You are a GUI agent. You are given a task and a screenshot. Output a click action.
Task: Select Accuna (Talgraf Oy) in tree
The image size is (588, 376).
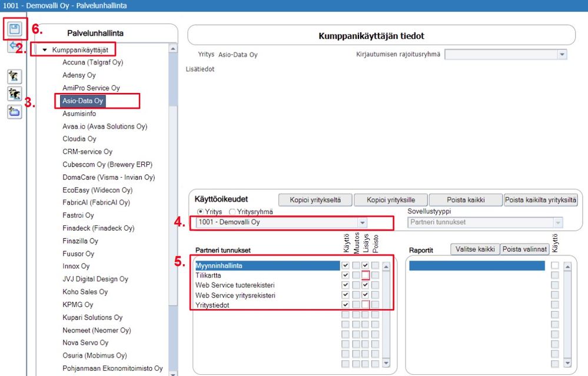tap(92, 62)
